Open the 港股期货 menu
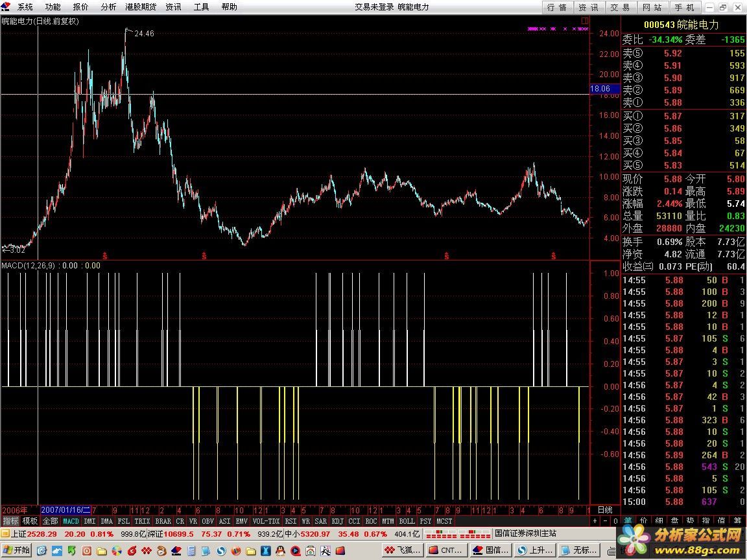Viewport: 747px width, 560px height. pos(141,6)
